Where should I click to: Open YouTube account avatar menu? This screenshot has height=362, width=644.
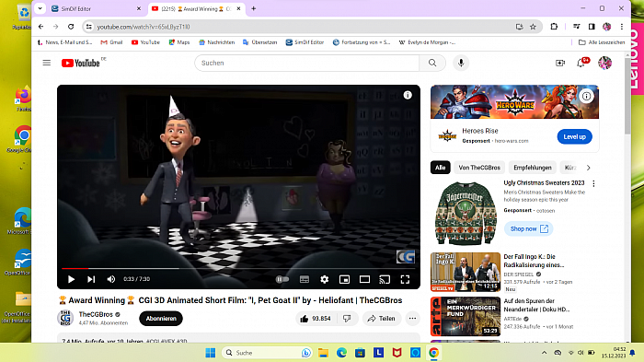(604, 63)
